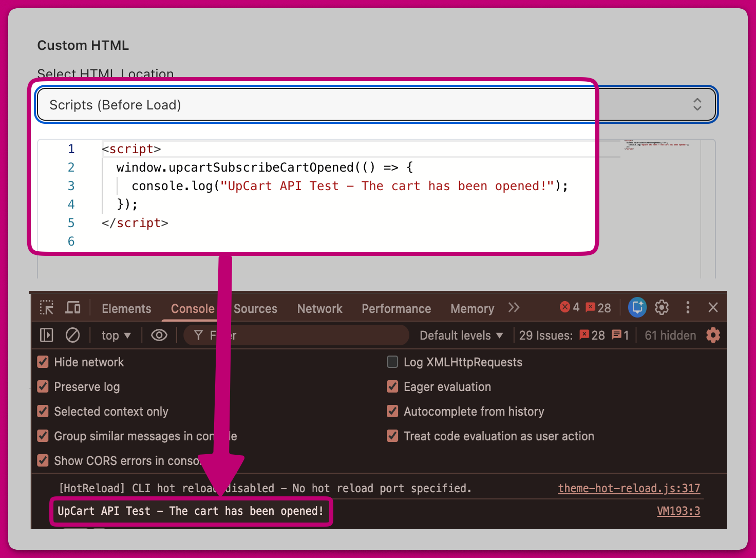The height and width of the screenshot is (558, 756).
Task: Switch to the Memory tab
Action: click(472, 308)
